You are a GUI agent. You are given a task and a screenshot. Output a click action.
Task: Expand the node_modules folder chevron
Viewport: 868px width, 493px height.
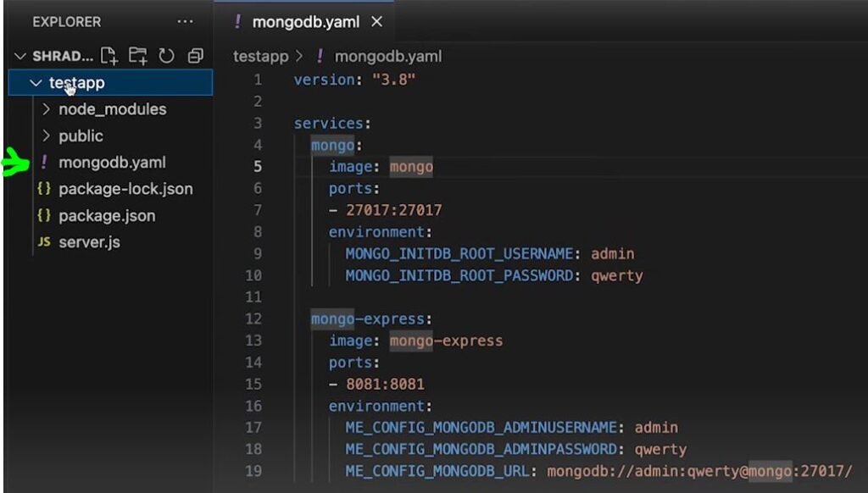click(x=47, y=109)
